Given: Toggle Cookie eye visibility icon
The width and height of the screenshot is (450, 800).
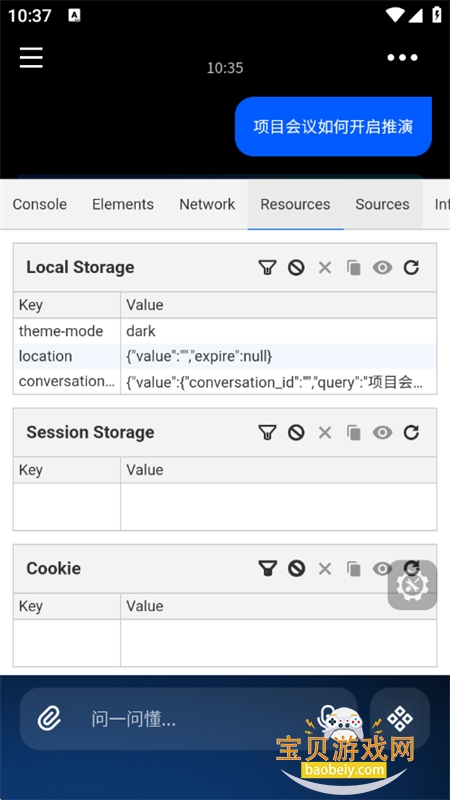Looking at the screenshot, I should coord(382,568).
